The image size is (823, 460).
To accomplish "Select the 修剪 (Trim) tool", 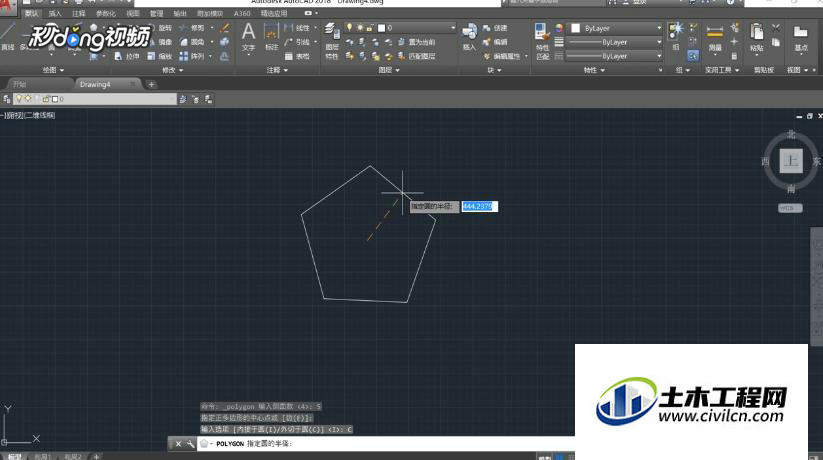I will pos(192,28).
